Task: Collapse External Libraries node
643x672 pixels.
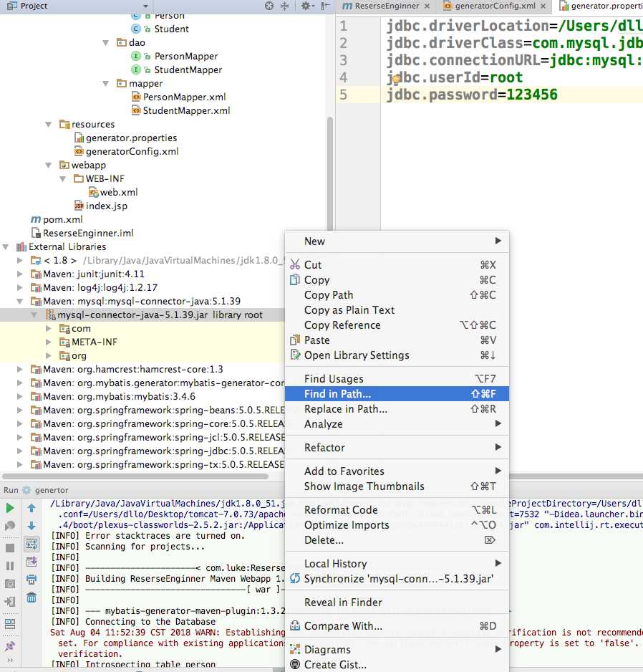Action: (x=6, y=247)
